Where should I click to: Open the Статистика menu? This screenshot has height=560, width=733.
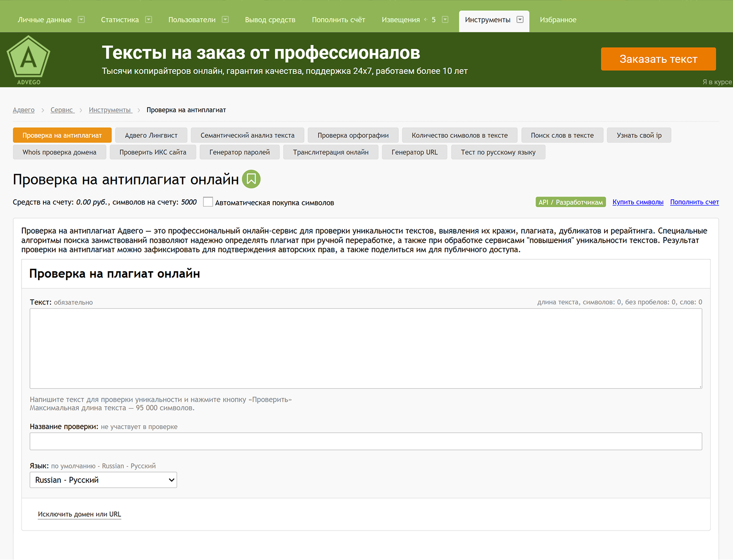120,20
